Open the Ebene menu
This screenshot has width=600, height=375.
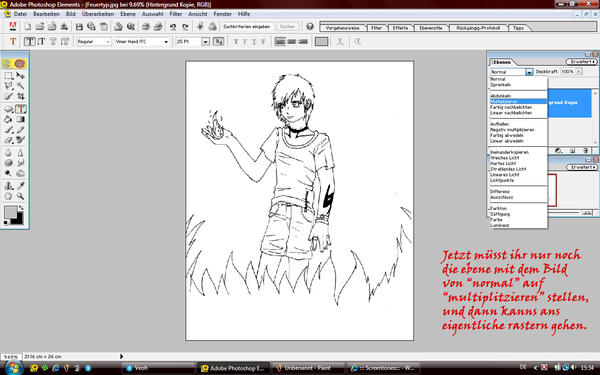[x=128, y=14]
